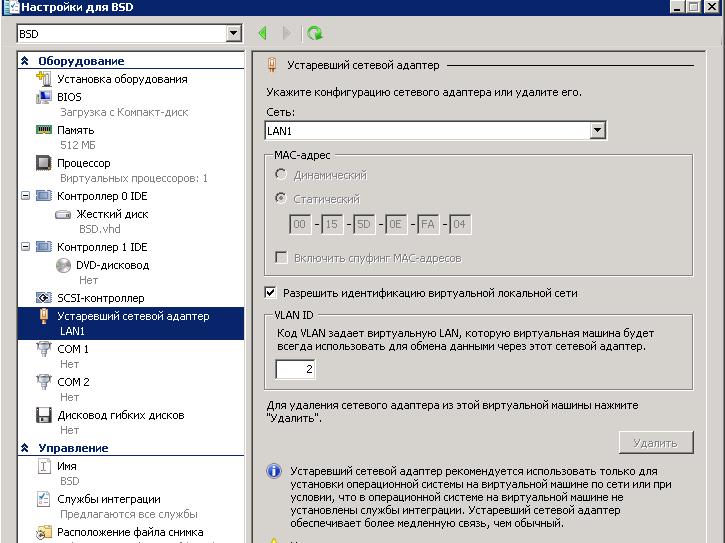Click the green back arrow icon
725x543 pixels.
(x=263, y=33)
